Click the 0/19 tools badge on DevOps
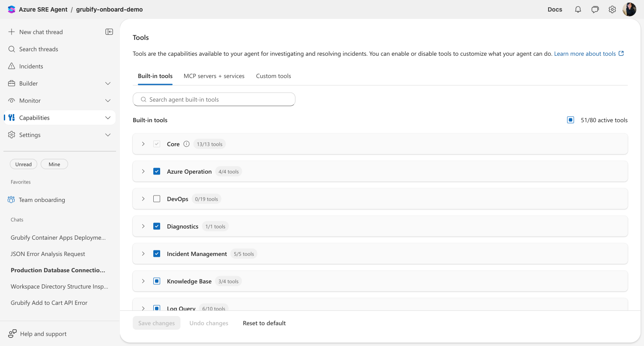The image size is (644, 346). point(206,199)
